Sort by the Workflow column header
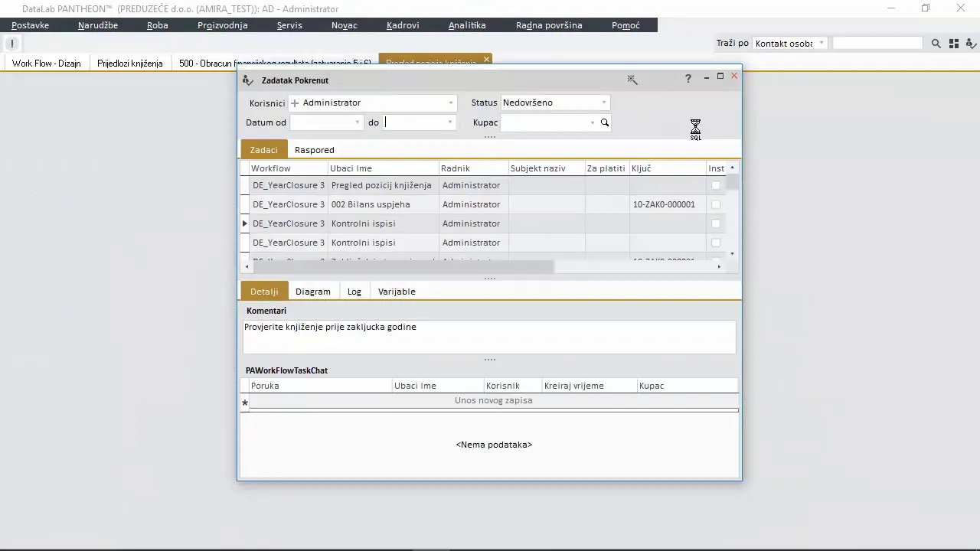 pos(289,168)
